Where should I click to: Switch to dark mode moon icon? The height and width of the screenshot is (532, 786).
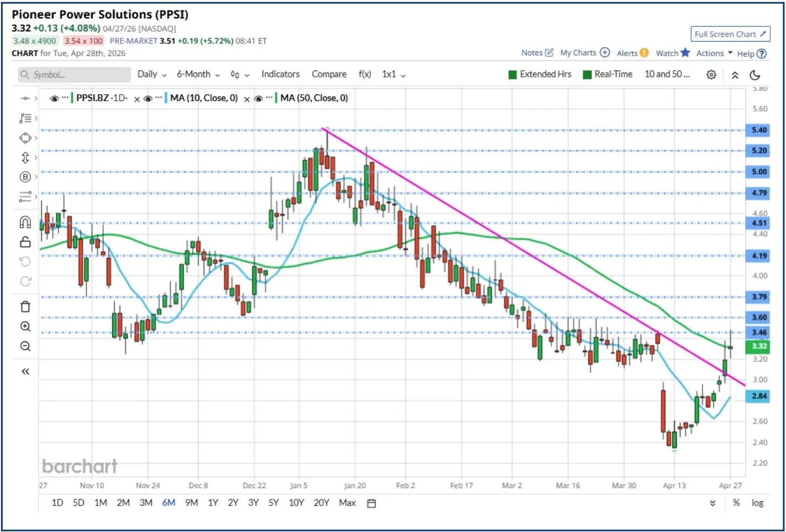coord(755,75)
